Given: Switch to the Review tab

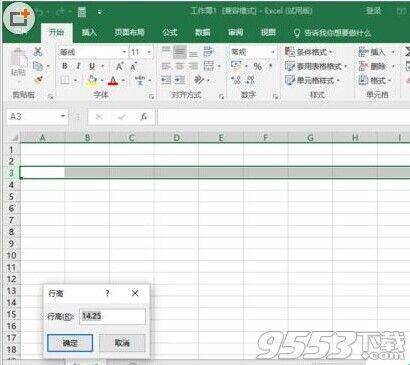Looking at the screenshot, I should [x=235, y=32].
